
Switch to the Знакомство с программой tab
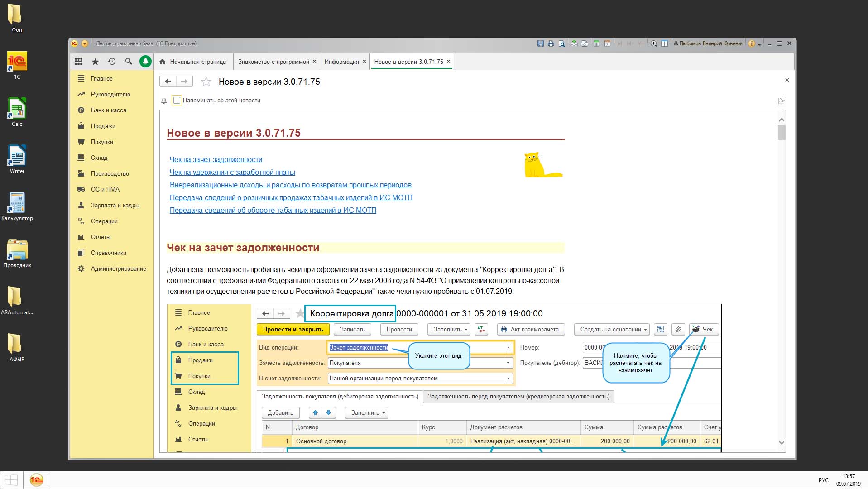[273, 62]
